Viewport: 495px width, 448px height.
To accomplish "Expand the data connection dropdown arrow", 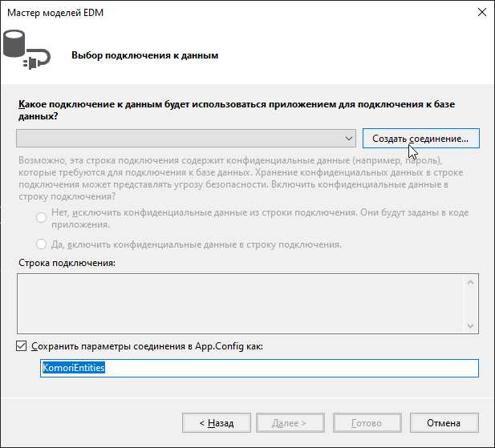I will 348,139.
